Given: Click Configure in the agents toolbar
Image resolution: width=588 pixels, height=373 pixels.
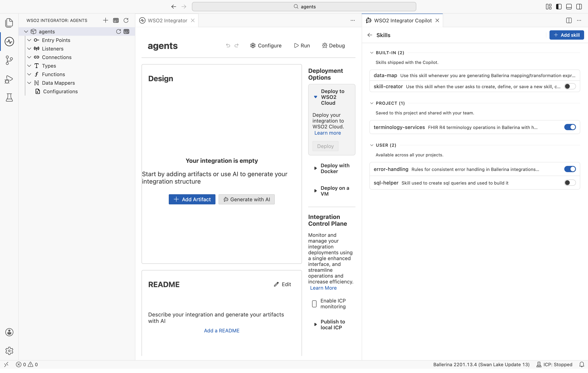Looking at the screenshot, I should 266,45.
